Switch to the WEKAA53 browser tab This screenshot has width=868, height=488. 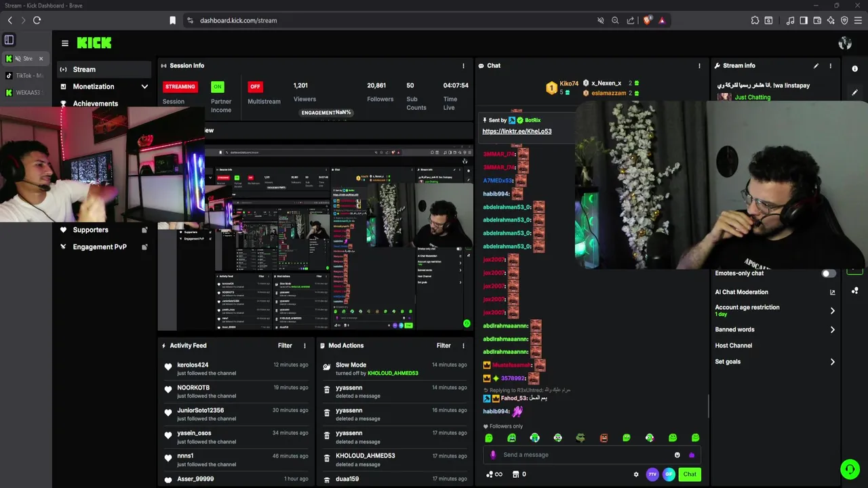coord(24,93)
